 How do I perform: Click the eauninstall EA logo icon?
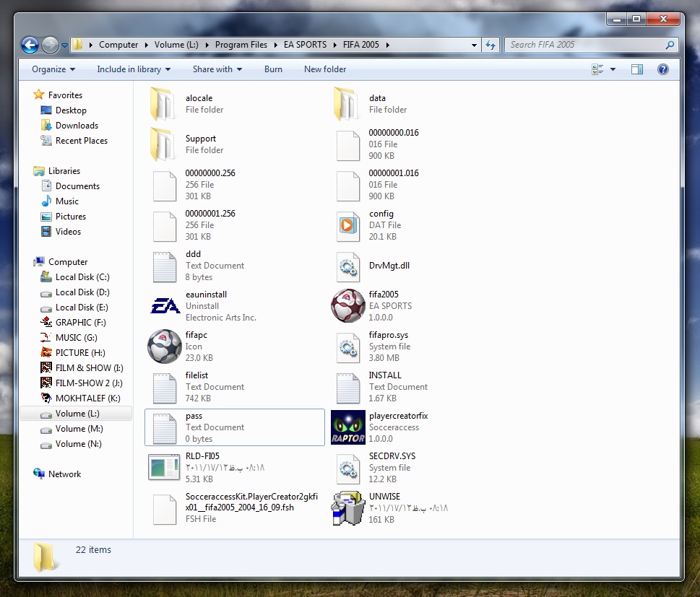(x=165, y=305)
